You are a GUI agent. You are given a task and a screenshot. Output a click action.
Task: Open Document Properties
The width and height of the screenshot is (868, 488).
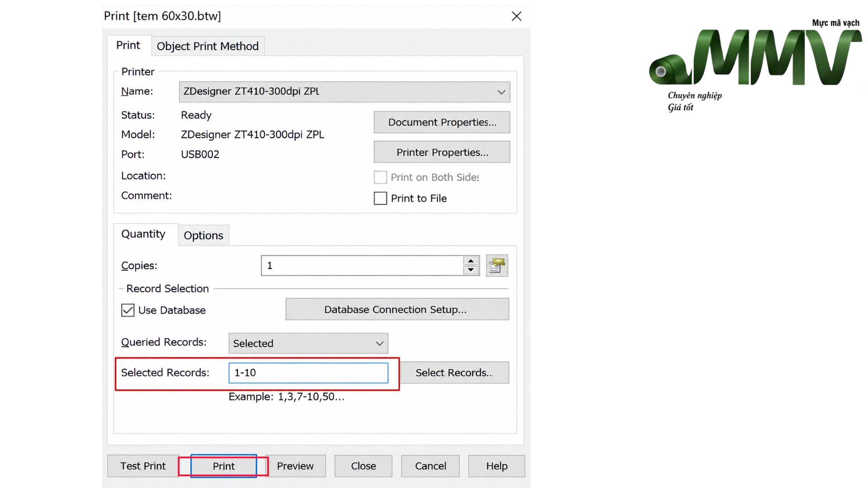pos(442,122)
